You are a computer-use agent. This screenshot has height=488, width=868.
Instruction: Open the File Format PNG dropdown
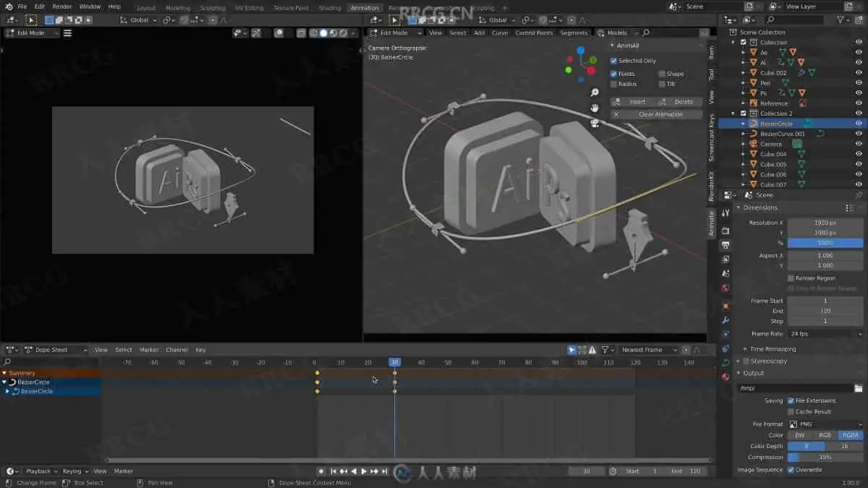(825, 424)
